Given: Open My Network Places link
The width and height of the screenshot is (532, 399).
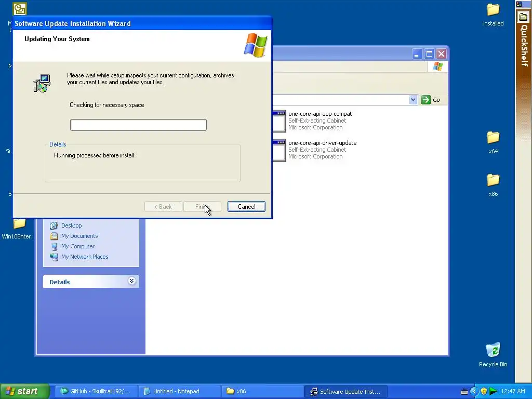Looking at the screenshot, I should (85, 257).
